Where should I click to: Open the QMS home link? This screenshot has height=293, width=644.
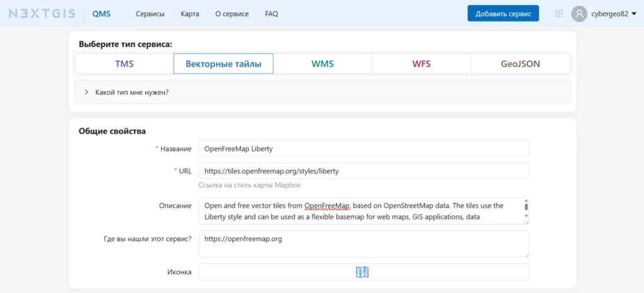101,14
